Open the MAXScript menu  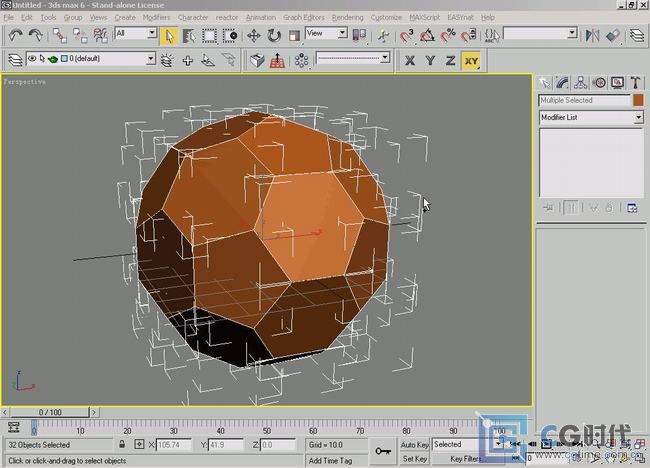424,17
